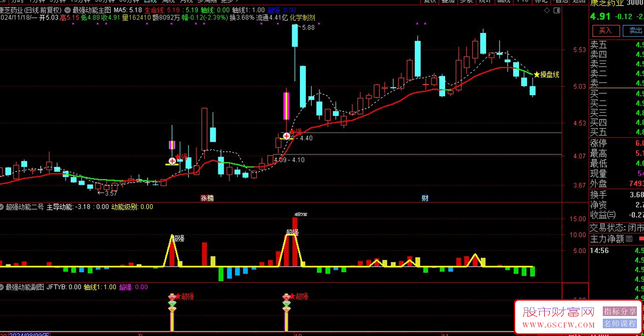Click the 14:56 tick time entry

click(599, 250)
